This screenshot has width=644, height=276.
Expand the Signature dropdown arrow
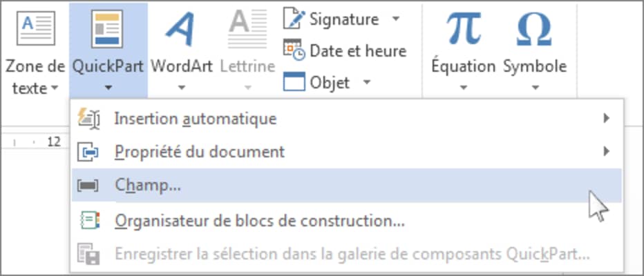click(396, 19)
